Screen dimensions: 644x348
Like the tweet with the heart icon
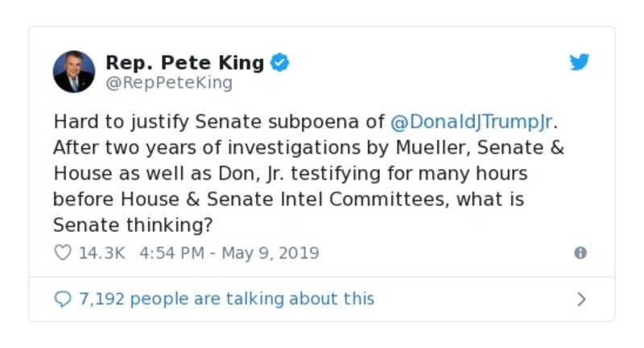pos(63,253)
